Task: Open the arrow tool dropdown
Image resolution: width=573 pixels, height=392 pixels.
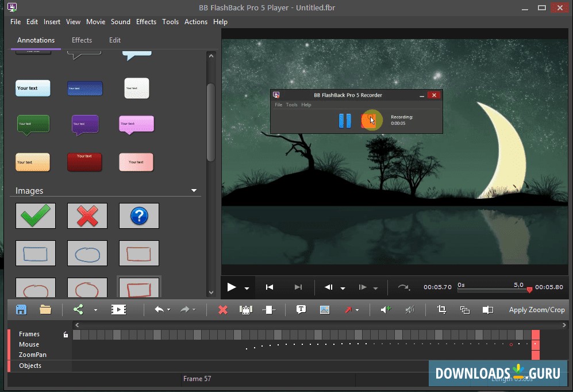Action: 357,310
